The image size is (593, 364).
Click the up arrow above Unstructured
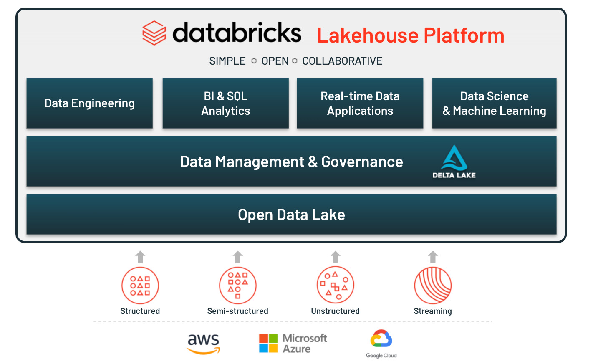[336, 257]
